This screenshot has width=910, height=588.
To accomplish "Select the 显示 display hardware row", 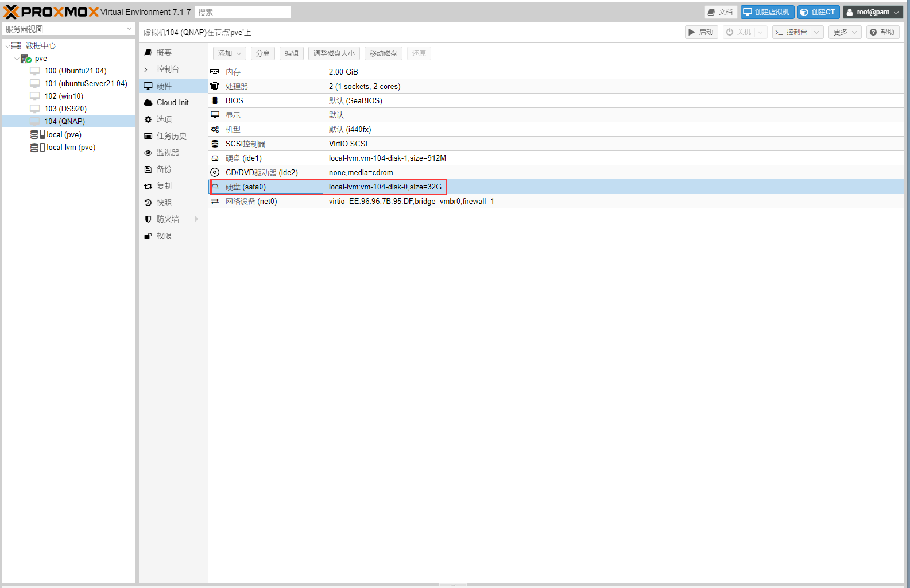I will [x=556, y=115].
